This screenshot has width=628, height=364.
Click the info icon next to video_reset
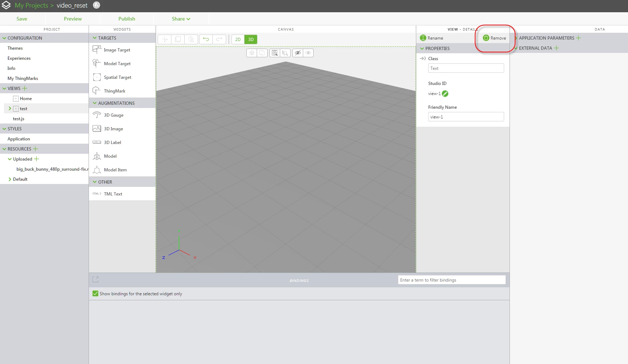pos(97,5)
